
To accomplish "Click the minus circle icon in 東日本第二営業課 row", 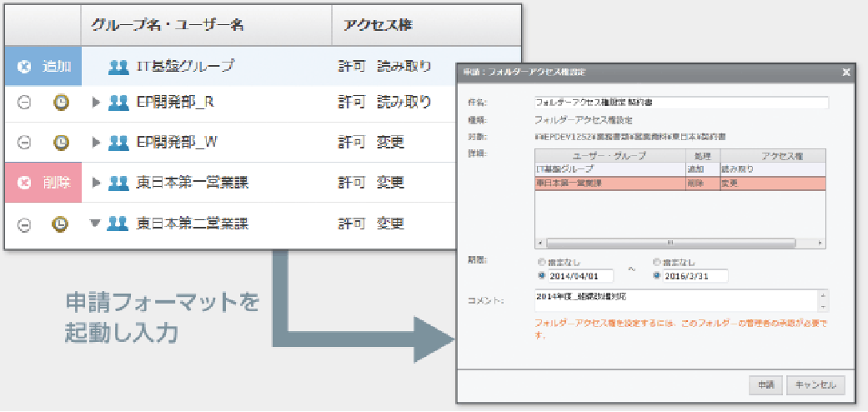I will click(23, 224).
